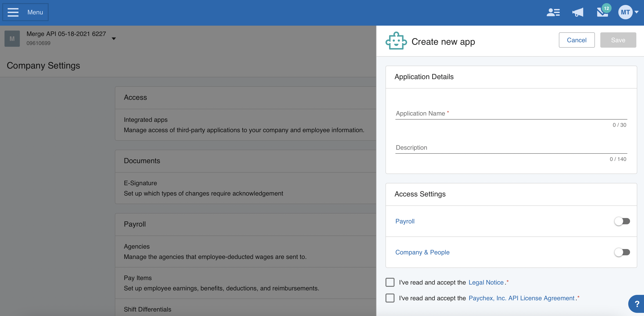644x316 pixels.
Task: Open the Legal Notice link
Action: click(x=486, y=282)
